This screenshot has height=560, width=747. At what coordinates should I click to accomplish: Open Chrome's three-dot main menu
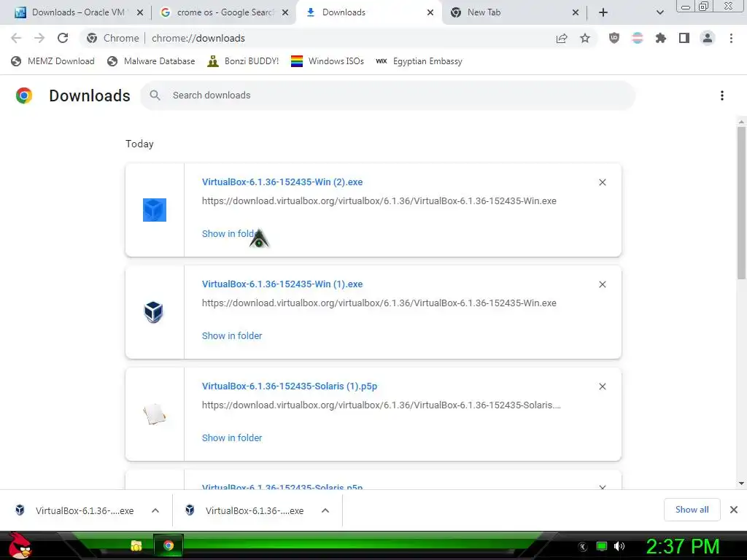pyautogui.click(x=731, y=38)
